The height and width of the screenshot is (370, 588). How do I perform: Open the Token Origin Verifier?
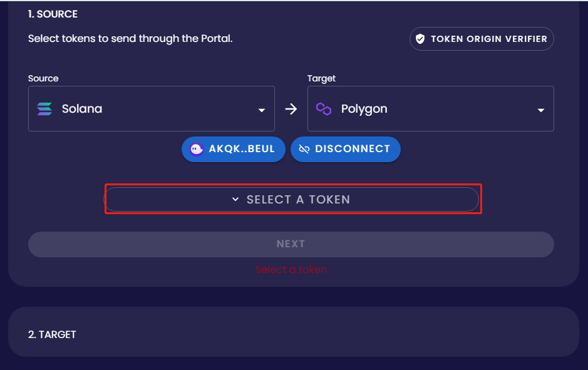(x=482, y=39)
